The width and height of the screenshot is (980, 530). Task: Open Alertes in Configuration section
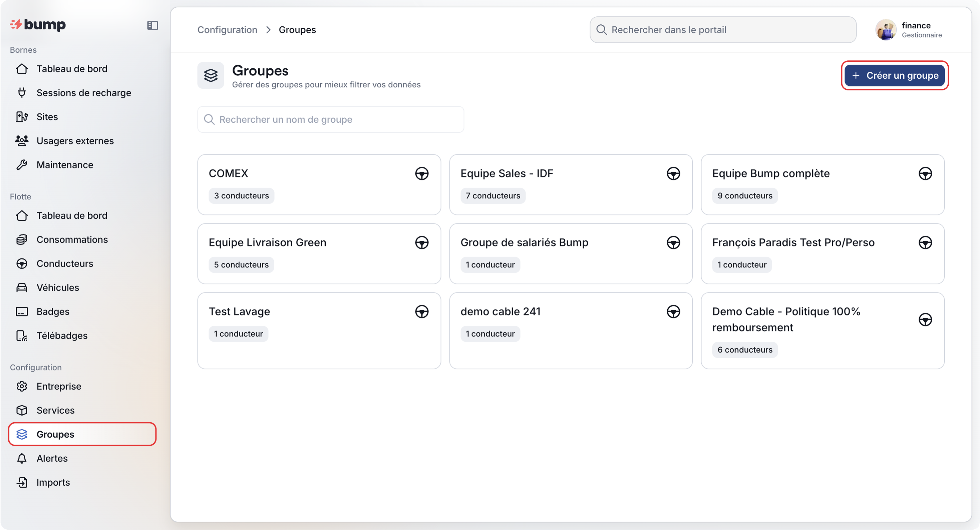coord(52,458)
